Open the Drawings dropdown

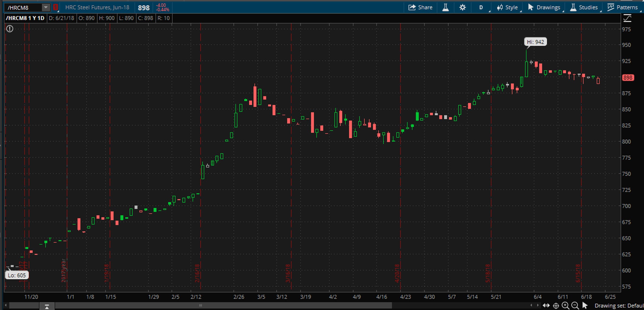click(x=544, y=7)
